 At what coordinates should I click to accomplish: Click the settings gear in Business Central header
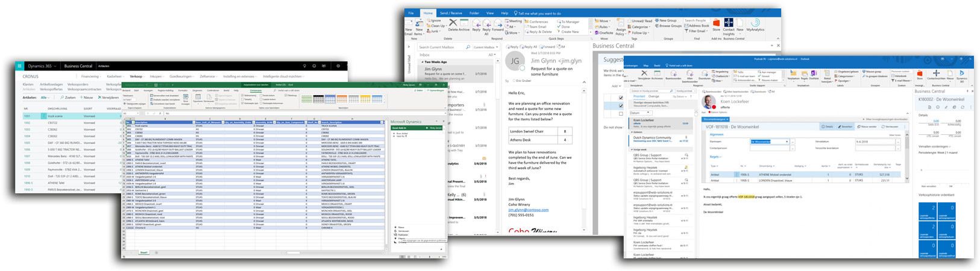[338, 66]
